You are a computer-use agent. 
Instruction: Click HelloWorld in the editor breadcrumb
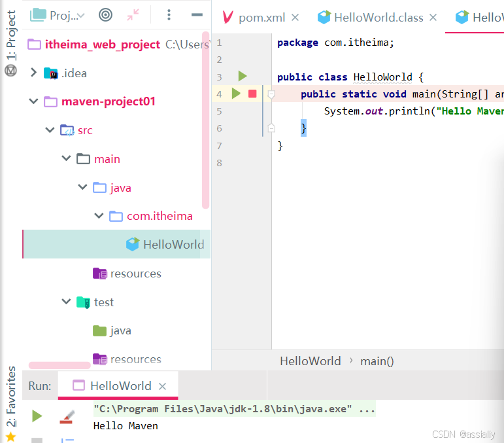[x=310, y=361]
